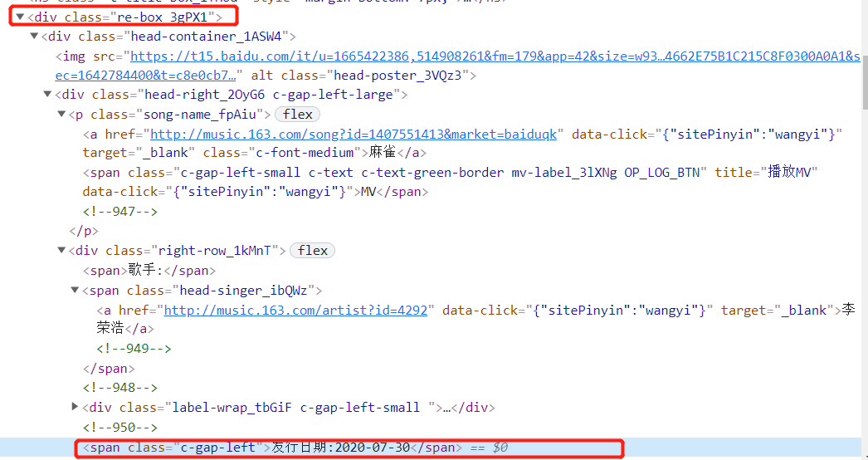Collapse the head-singer_ibQWz span node
The height and width of the screenshot is (460, 868).
[75, 291]
